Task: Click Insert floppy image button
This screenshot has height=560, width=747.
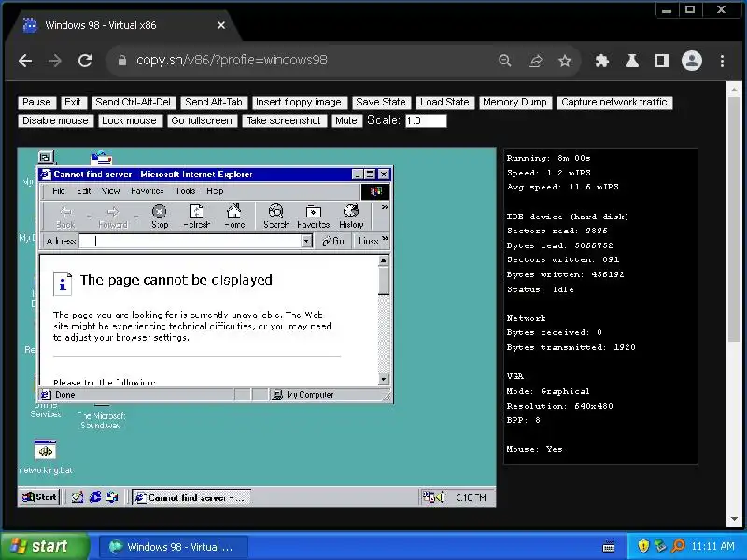Action: [x=299, y=103]
